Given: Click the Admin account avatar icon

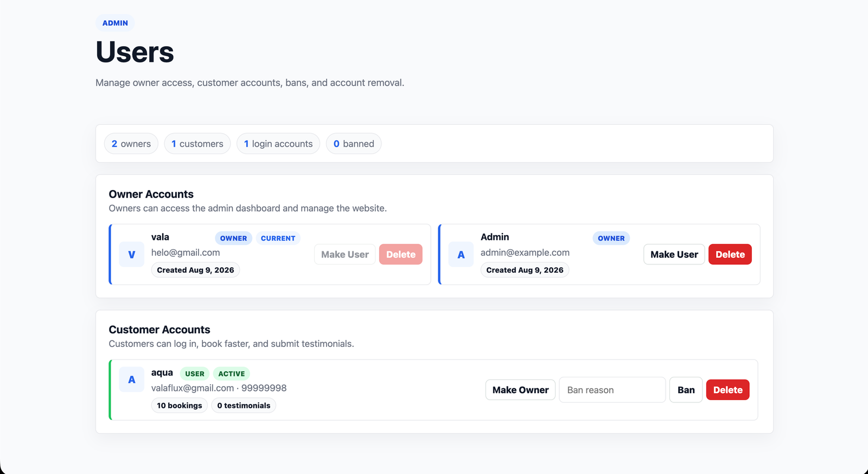Looking at the screenshot, I should click(461, 254).
